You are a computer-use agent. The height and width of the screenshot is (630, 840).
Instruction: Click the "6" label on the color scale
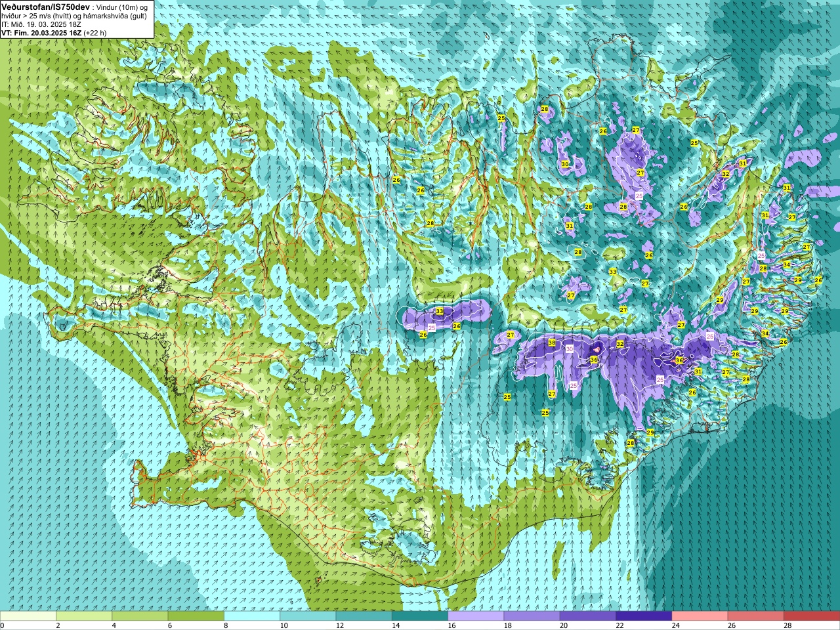point(169,625)
